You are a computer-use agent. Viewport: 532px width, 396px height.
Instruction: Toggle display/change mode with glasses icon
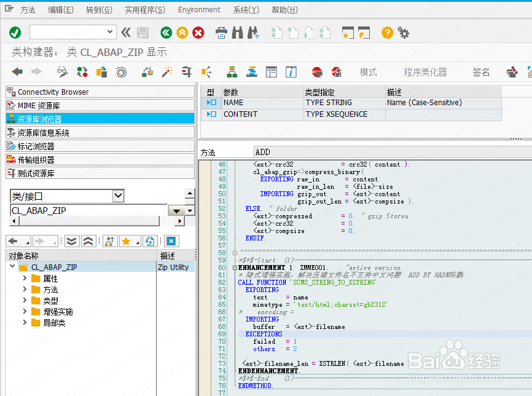62,72
